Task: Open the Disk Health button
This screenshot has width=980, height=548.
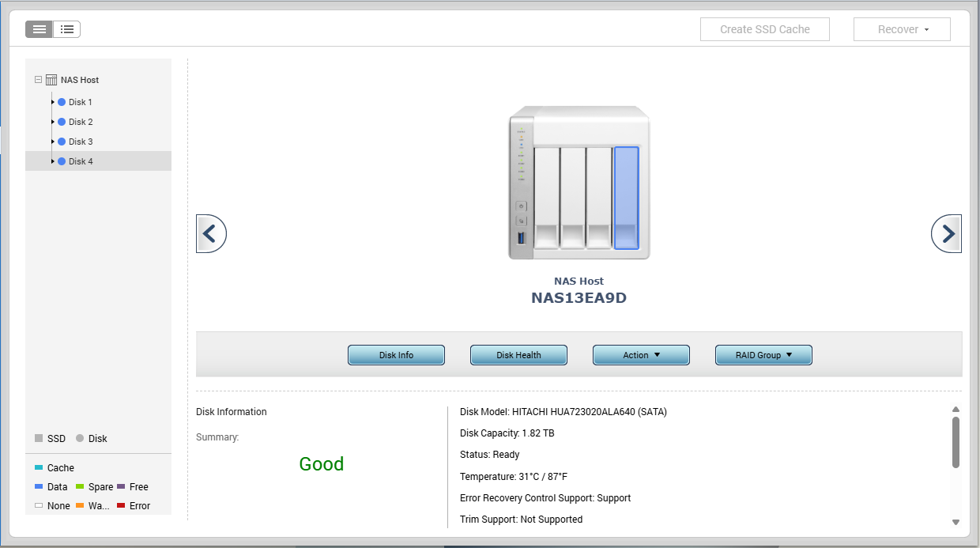Action: pos(518,355)
